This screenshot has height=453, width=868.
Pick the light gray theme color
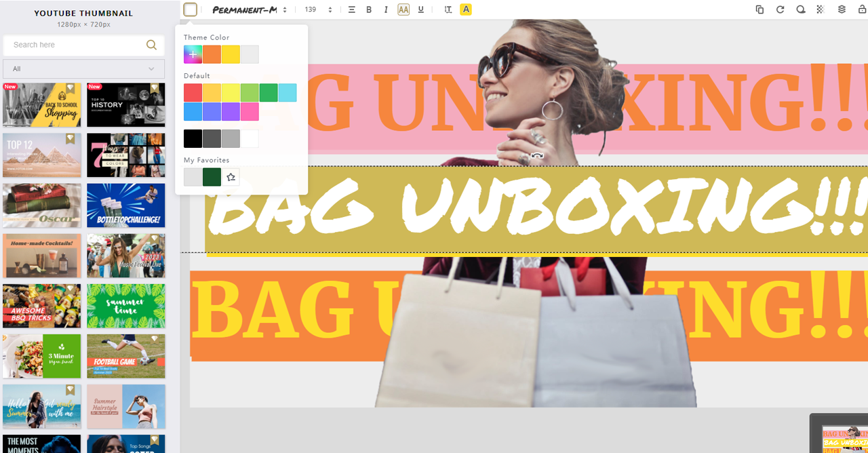(250, 54)
